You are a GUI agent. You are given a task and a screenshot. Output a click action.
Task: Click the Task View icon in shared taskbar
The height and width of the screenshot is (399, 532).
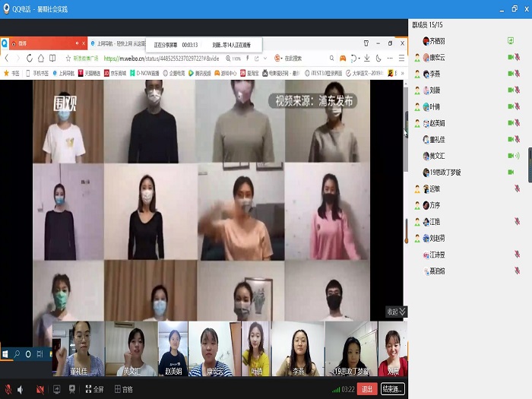(x=40, y=354)
